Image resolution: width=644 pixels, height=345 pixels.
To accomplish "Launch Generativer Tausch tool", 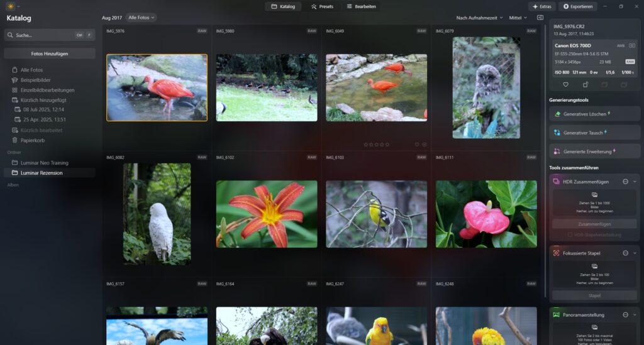I will coord(594,133).
